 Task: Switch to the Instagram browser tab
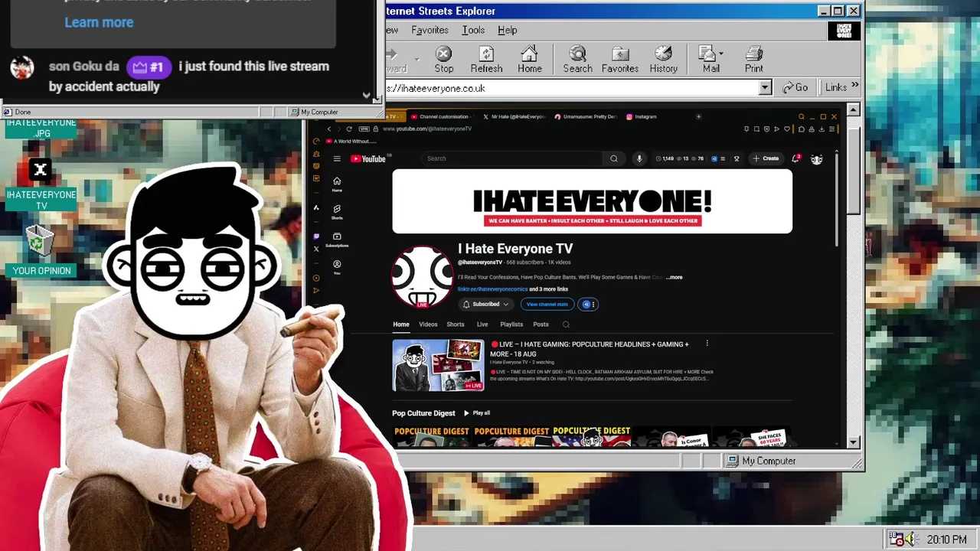(641, 116)
